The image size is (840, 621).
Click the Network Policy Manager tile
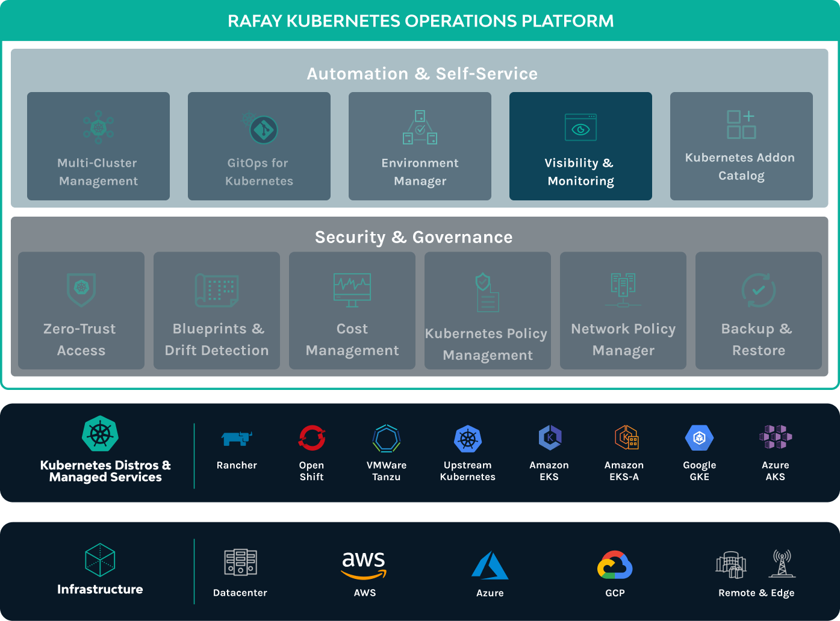coord(623,310)
